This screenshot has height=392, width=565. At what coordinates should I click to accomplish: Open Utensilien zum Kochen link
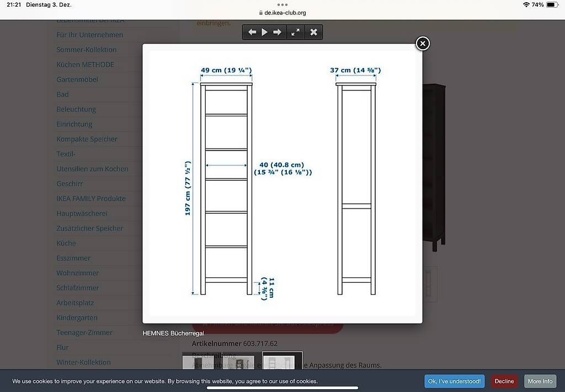point(92,169)
